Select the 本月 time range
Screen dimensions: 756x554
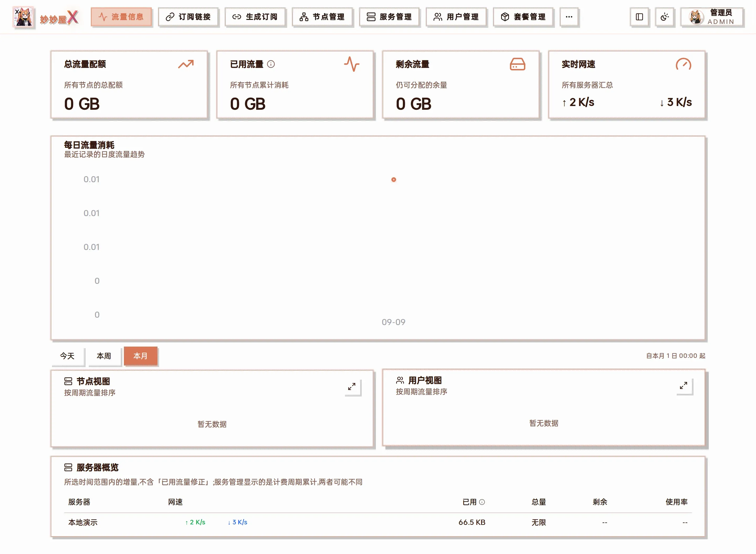(x=140, y=356)
